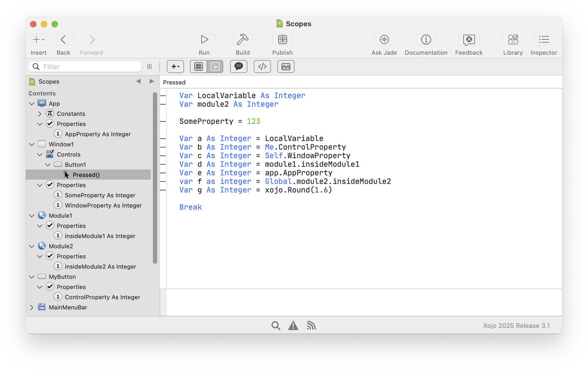Image resolution: width=588 pixels, height=370 pixels.
Task: Click the comment speech bubble button
Action: click(238, 66)
